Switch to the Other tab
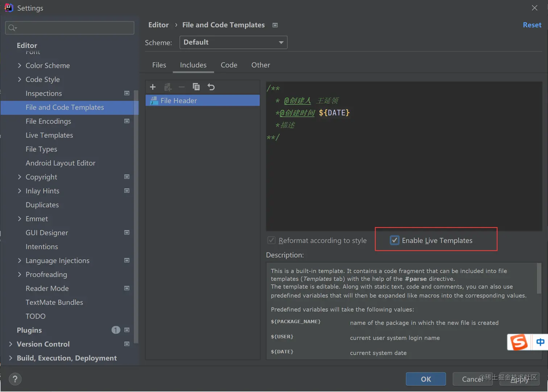The image size is (548, 392). [x=261, y=65]
